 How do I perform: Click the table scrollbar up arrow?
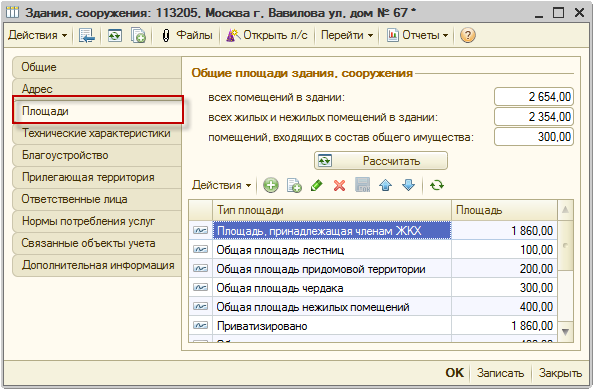coord(565,210)
